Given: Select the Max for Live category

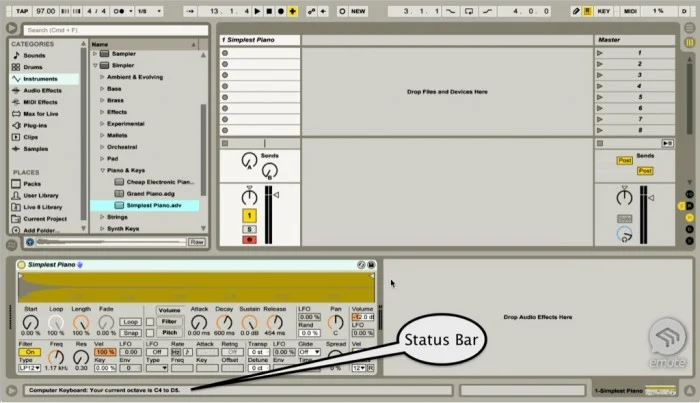Looking at the screenshot, I should [x=41, y=113].
